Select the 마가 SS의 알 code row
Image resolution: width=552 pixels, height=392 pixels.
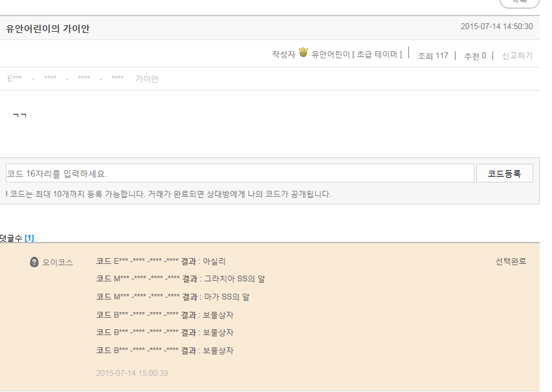tap(172, 297)
